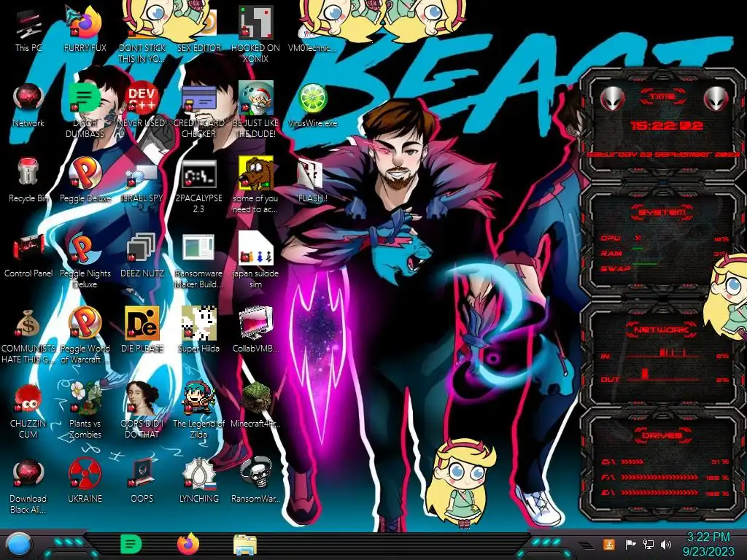
Task: Click Java update tray icon
Action: tap(609, 544)
